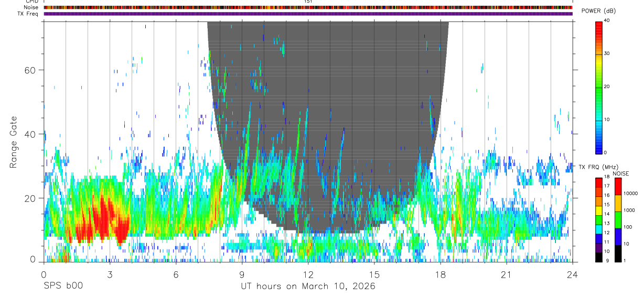Click the 6 tick on the UT hours axis
644x297 pixels.
click(x=176, y=274)
